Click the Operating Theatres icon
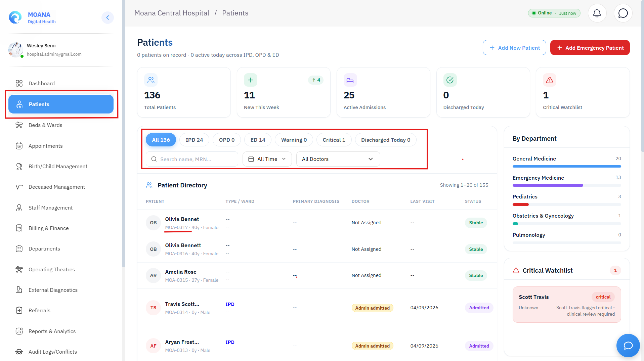The width and height of the screenshot is (644, 361). click(19, 269)
